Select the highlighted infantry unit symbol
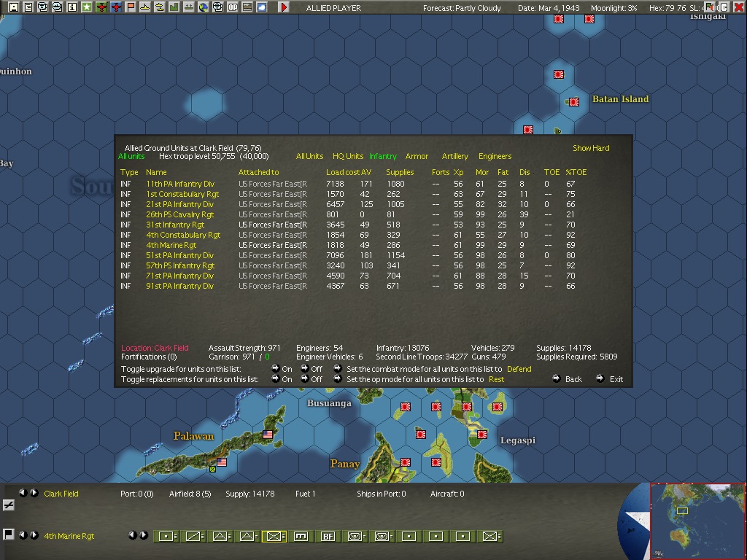Image resolution: width=747 pixels, height=560 pixels. [x=274, y=536]
